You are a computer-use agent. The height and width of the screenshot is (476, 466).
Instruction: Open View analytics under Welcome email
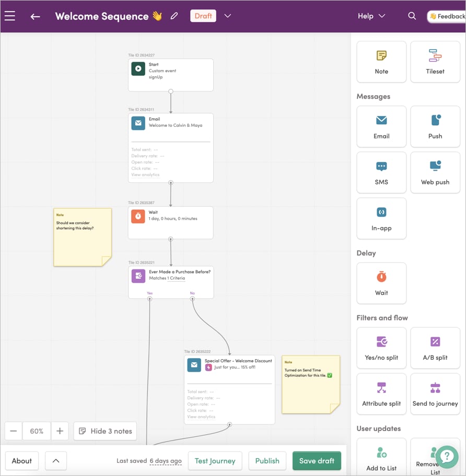[x=145, y=174]
